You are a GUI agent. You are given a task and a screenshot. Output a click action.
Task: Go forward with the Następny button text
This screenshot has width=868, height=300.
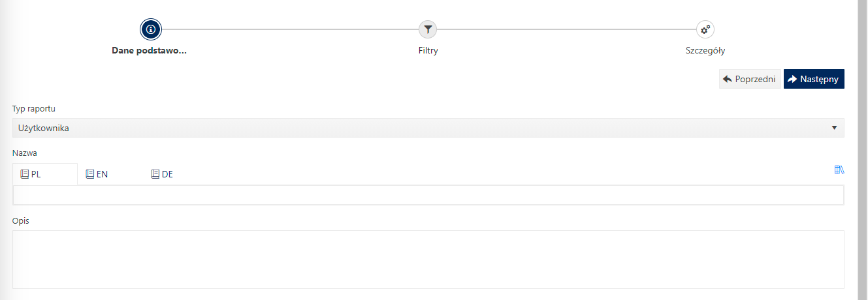point(819,79)
